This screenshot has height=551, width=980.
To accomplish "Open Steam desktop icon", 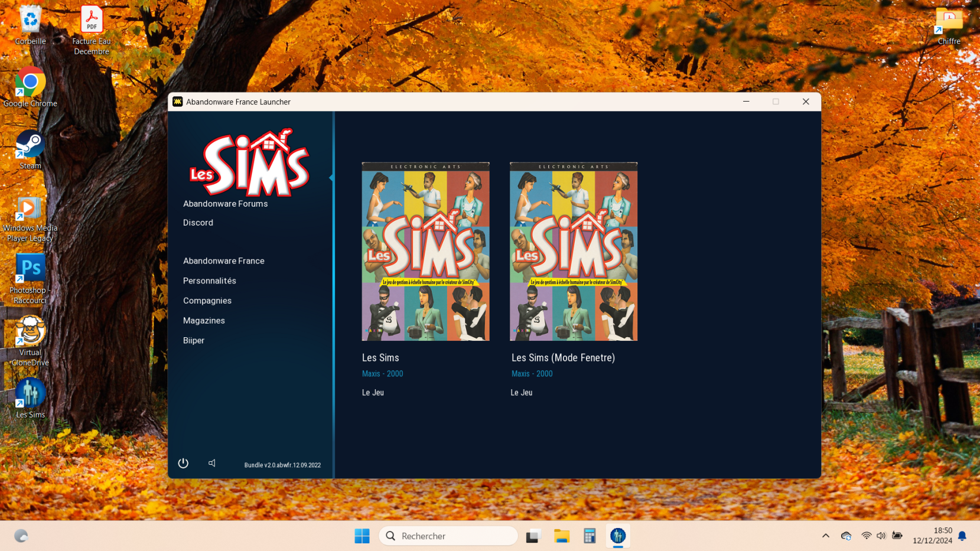I will coord(30,150).
